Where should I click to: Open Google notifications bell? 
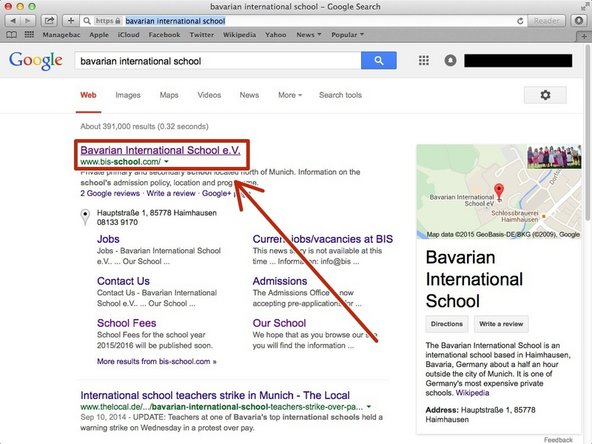pos(450,60)
